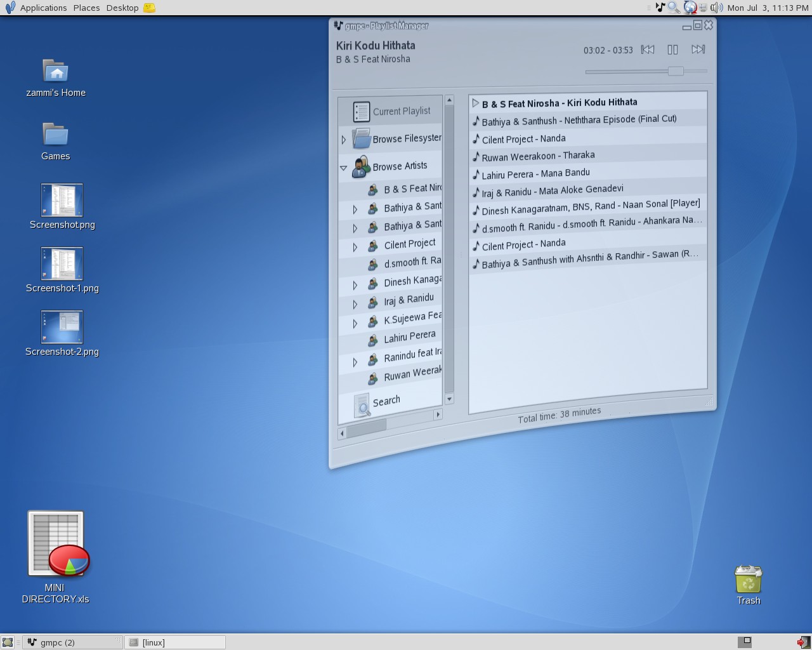The image size is (812, 650).
Task: Expand the first Bathiya & Santhush artist
Action: (x=355, y=209)
